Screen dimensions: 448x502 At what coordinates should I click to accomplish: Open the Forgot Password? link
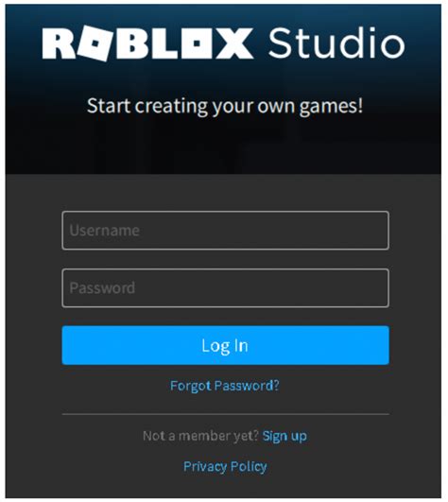click(225, 386)
